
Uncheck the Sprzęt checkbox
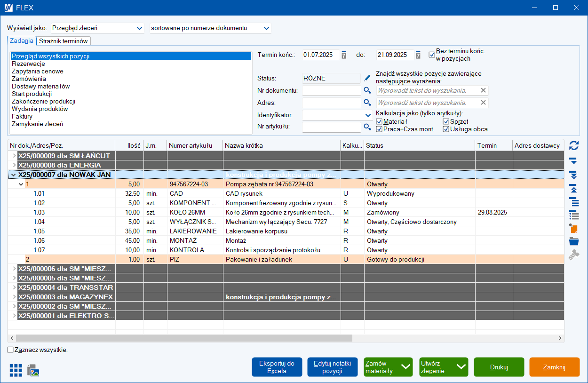(446, 122)
